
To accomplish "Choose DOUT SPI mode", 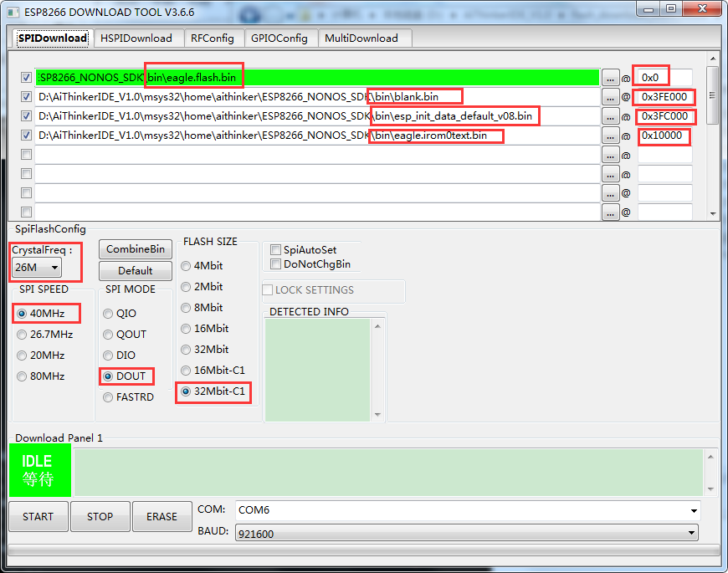I will 108,376.
